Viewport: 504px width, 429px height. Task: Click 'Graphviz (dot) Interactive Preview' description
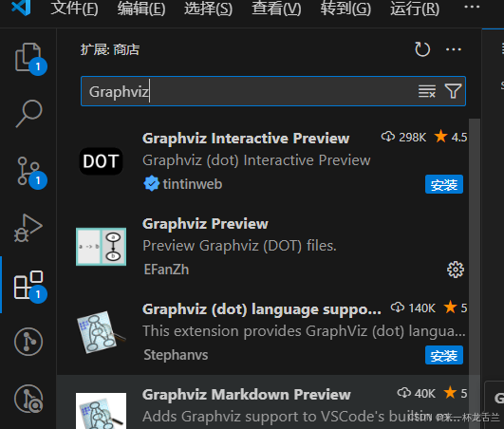click(256, 160)
